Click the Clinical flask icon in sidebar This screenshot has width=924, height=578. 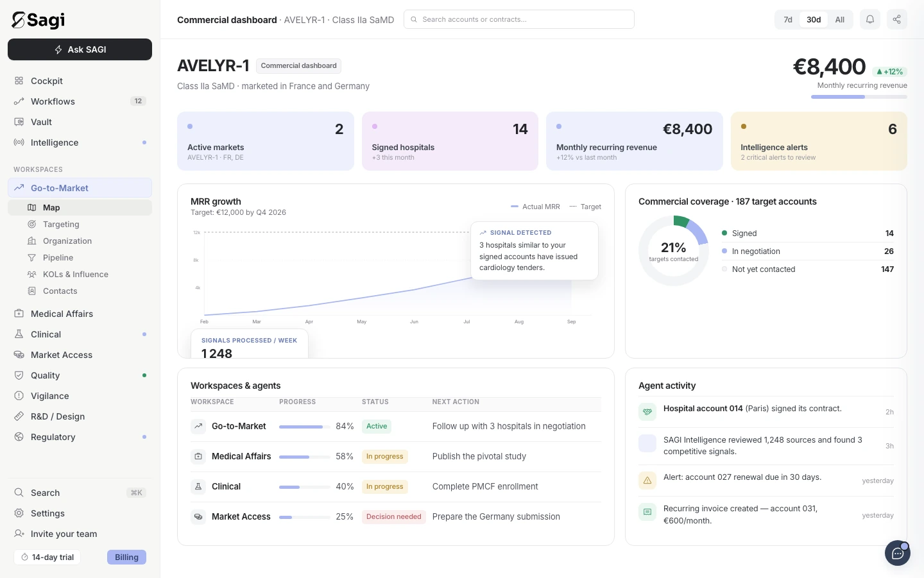tap(19, 334)
